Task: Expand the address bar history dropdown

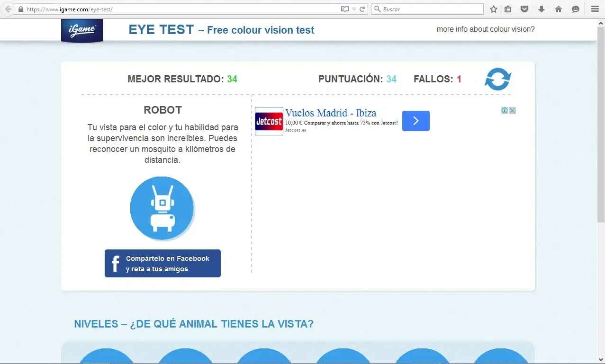Action: (x=354, y=9)
